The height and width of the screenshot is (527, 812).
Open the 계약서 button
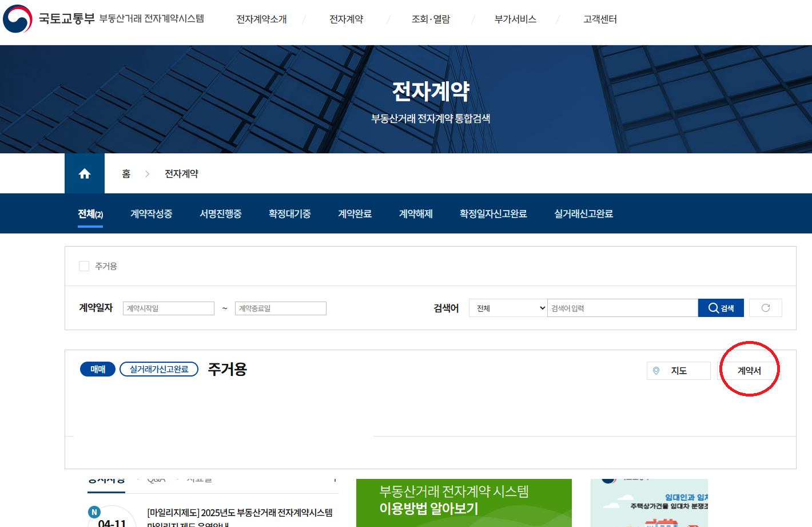click(x=749, y=371)
